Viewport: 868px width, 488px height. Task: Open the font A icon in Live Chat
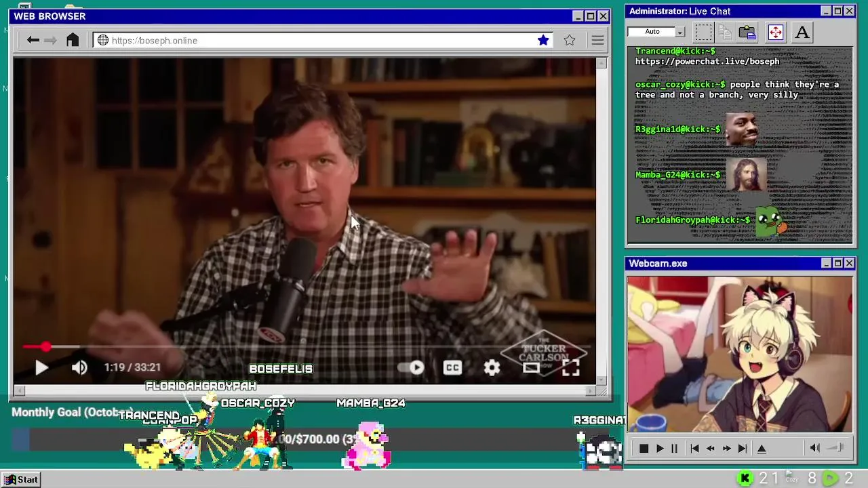pos(802,32)
